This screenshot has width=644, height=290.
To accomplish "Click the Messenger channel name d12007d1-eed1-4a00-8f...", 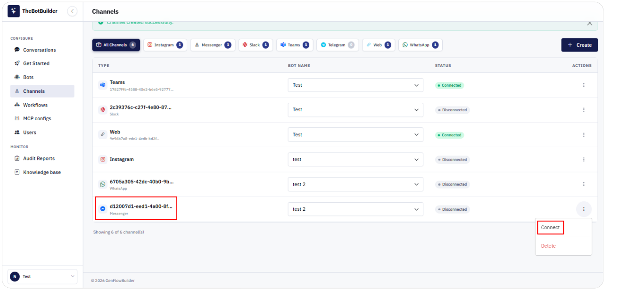I will click(141, 206).
